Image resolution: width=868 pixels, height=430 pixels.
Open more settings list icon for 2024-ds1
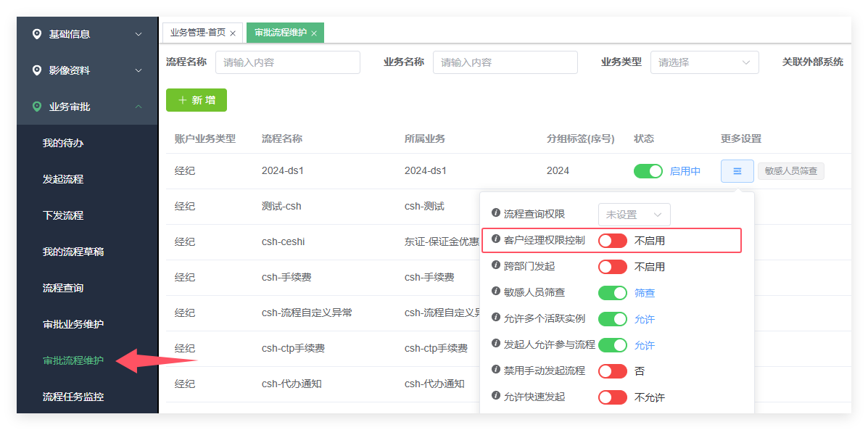(x=737, y=171)
